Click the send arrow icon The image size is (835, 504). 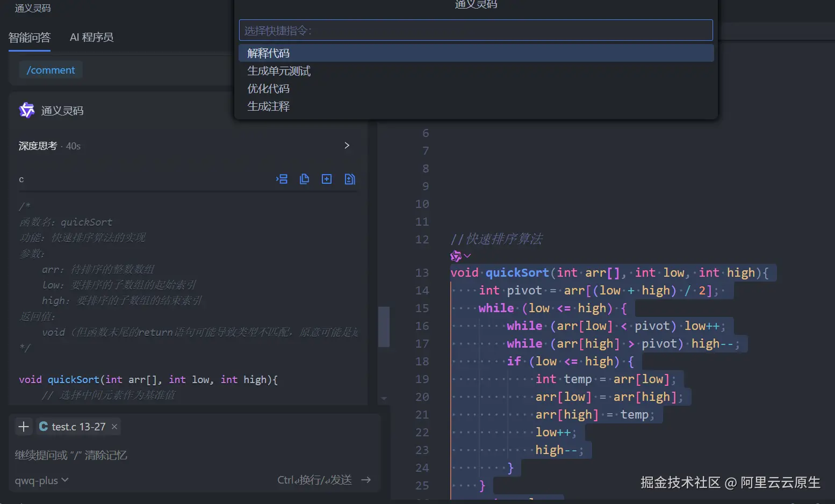[x=366, y=480]
